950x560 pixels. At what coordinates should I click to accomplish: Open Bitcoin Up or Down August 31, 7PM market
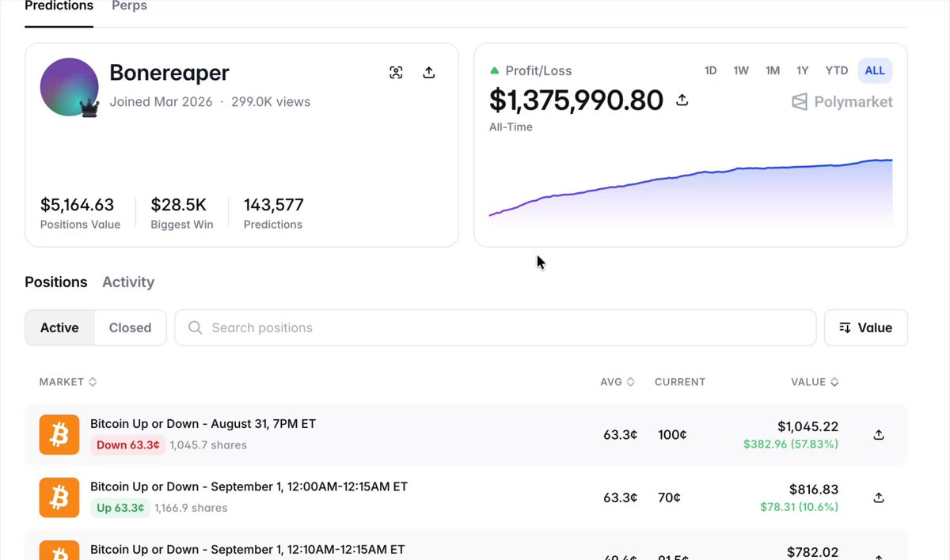point(203,424)
